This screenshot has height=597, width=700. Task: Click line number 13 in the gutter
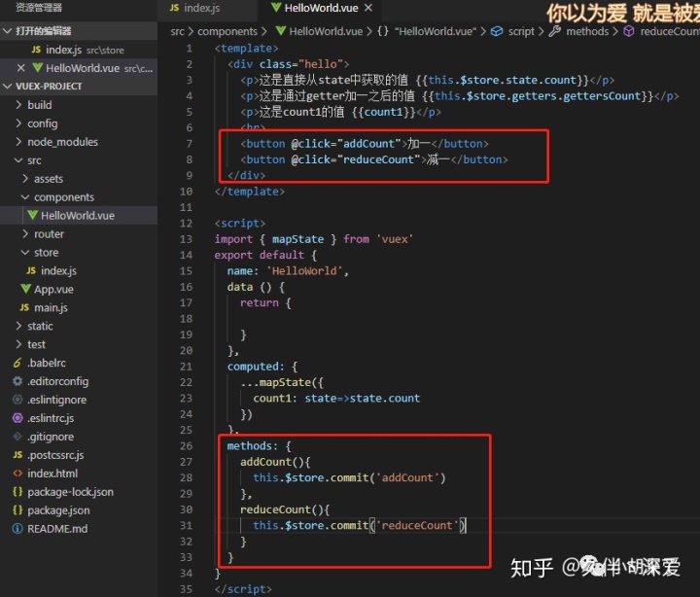[x=186, y=239]
